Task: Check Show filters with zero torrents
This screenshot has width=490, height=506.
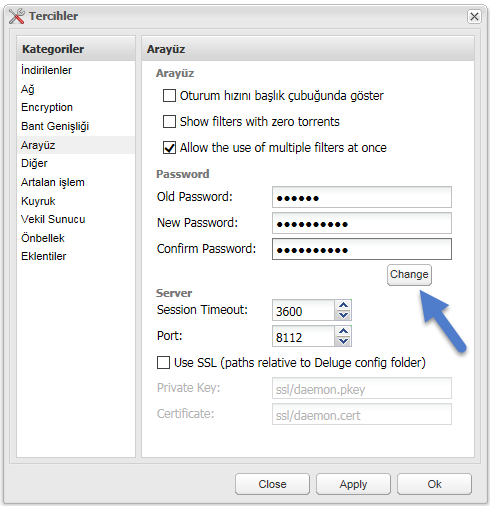Action: click(x=169, y=121)
